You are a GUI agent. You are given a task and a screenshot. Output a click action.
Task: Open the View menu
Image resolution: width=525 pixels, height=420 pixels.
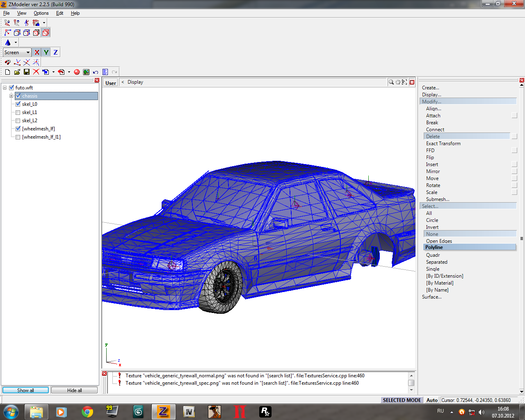click(x=22, y=13)
